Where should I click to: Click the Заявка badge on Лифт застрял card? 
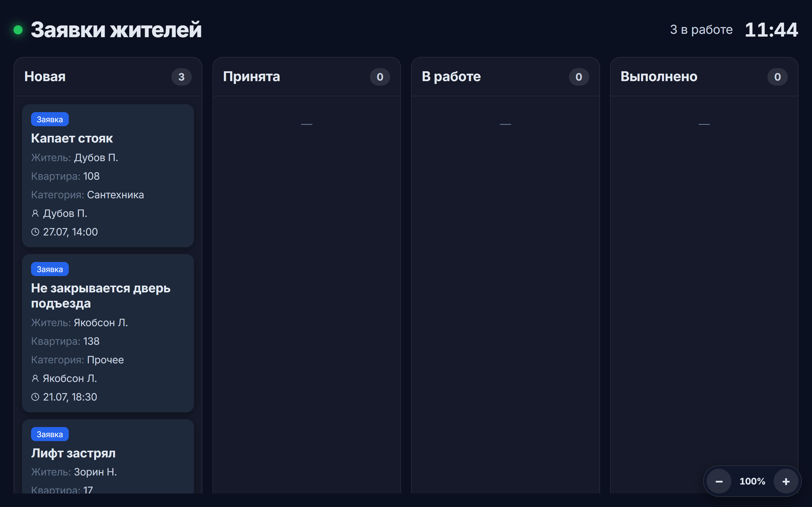click(x=50, y=434)
